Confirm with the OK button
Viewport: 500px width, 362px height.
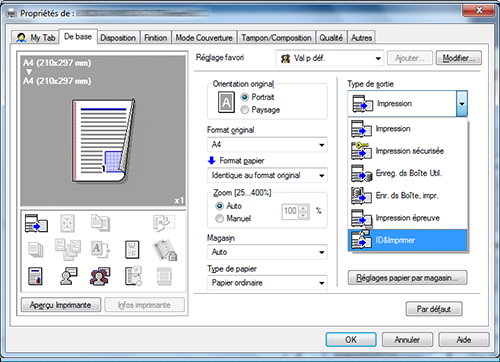351,340
